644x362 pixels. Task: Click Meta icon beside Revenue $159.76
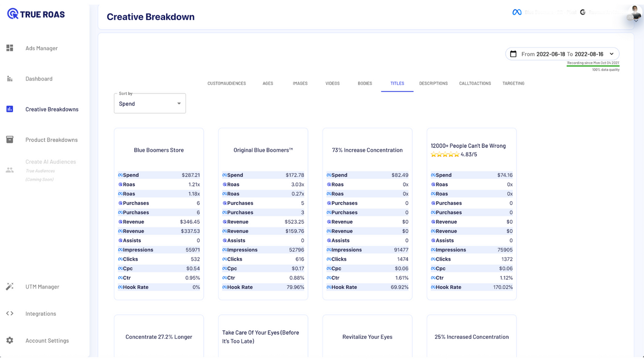click(x=225, y=231)
